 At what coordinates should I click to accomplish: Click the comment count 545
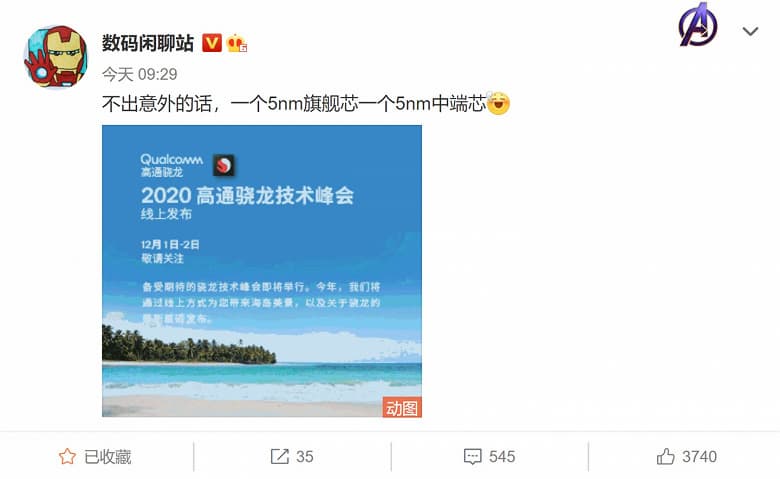(x=502, y=456)
